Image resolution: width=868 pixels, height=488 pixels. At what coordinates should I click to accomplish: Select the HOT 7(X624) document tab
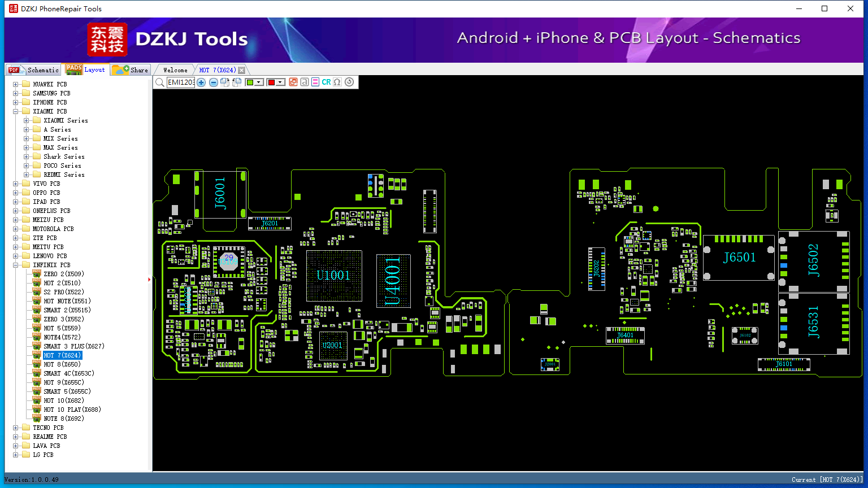218,70
